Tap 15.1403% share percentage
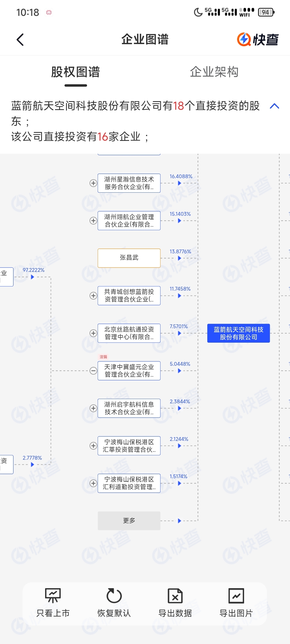 [180, 214]
